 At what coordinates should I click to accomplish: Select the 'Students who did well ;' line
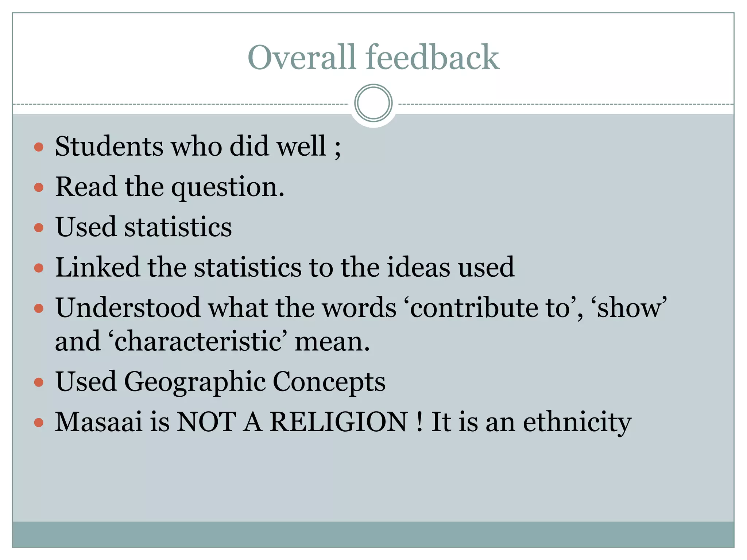[x=198, y=147]
